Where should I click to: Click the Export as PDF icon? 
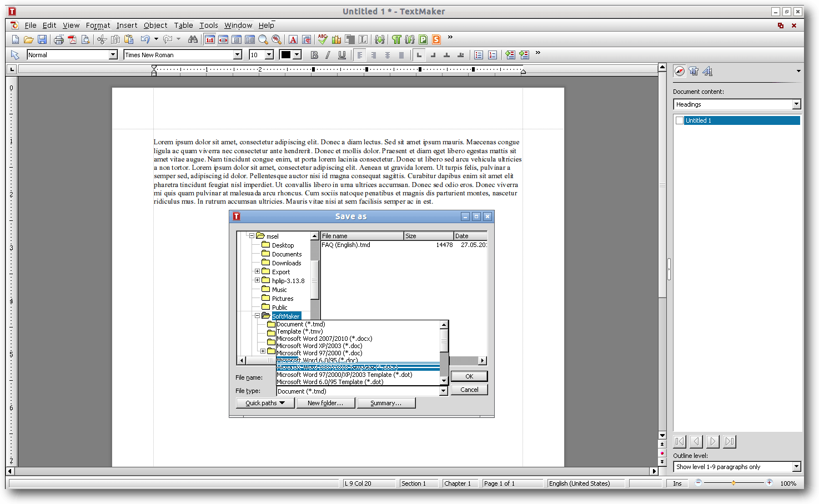72,39
